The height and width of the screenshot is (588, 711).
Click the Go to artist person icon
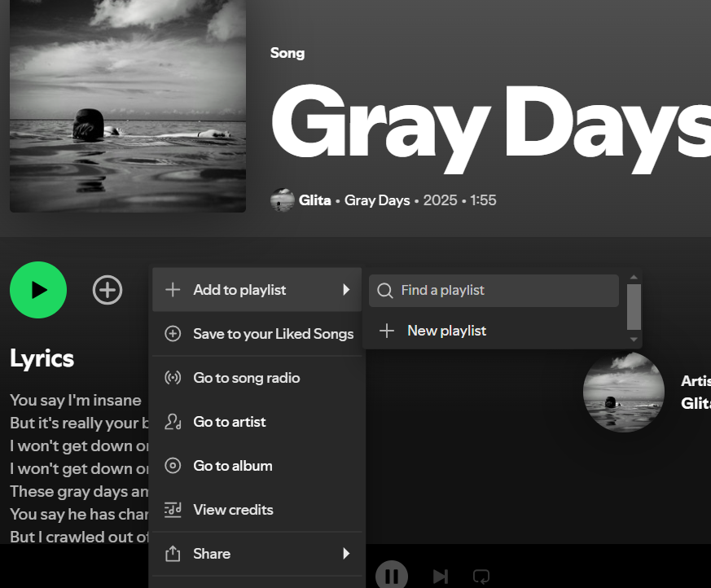[x=173, y=422]
